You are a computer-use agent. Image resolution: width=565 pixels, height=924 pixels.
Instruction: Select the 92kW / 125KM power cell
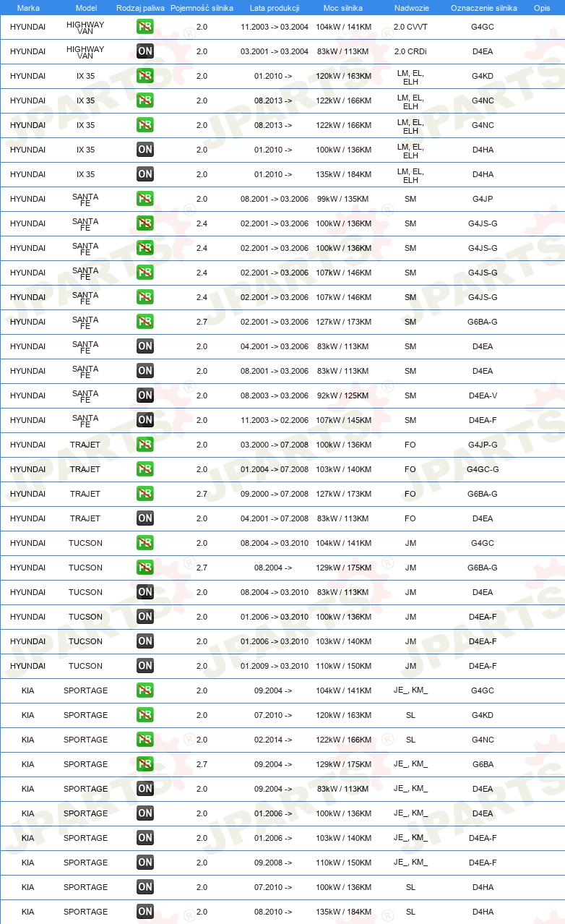point(343,395)
